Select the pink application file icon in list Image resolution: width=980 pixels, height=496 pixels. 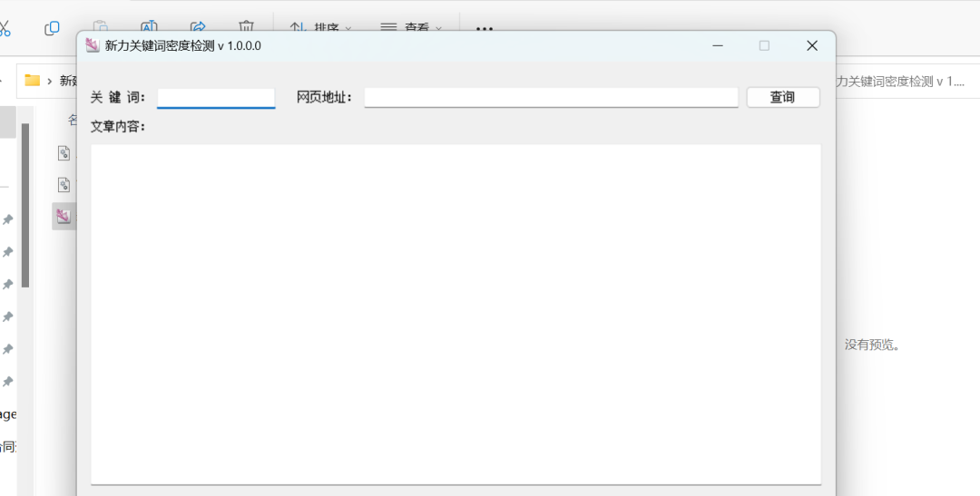click(x=64, y=216)
